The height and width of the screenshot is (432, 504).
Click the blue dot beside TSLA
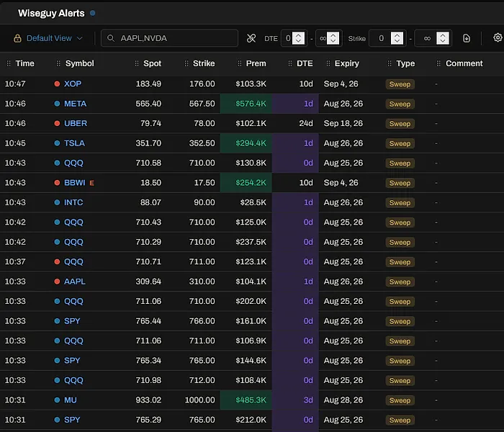[57, 143]
